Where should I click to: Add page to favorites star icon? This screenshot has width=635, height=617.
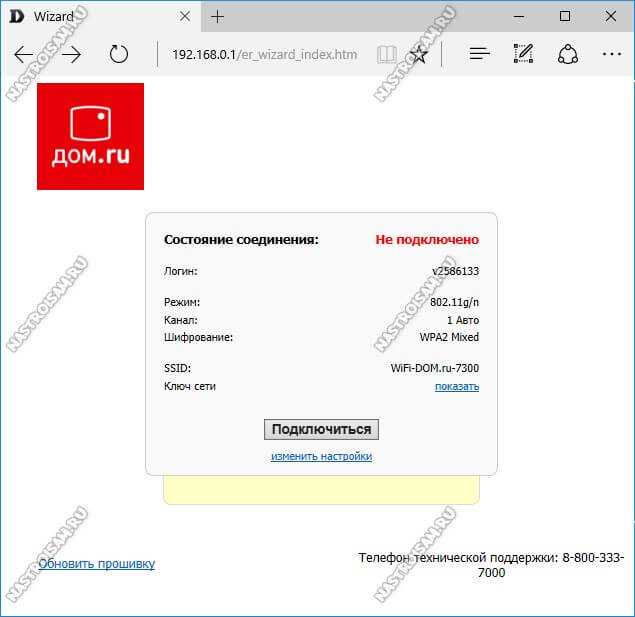point(418,54)
